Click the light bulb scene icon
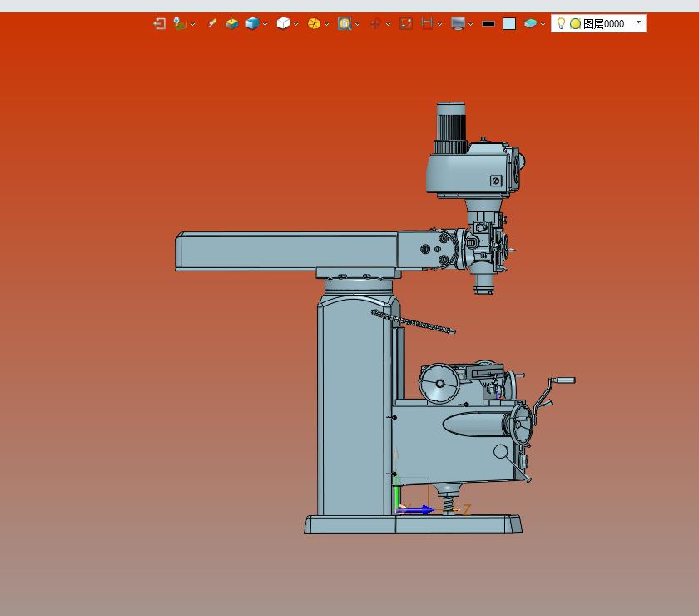The width and height of the screenshot is (699, 616). tap(180, 23)
